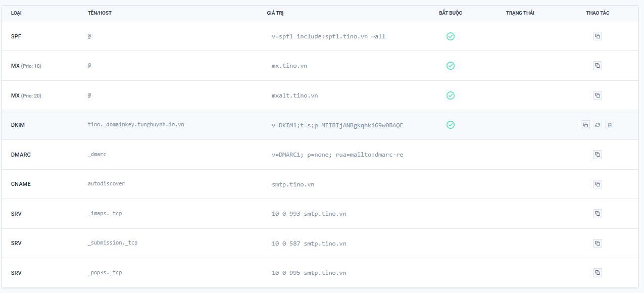The width and height of the screenshot is (644, 293).
Task: Refresh the DKIM key
Action: click(x=598, y=125)
